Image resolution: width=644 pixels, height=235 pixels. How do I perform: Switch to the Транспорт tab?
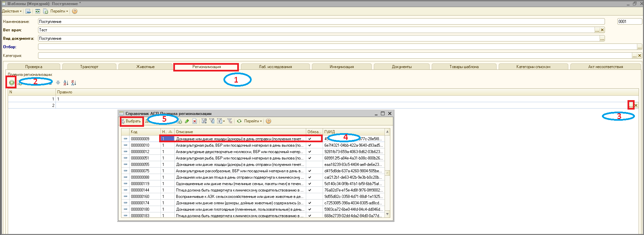pos(89,67)
